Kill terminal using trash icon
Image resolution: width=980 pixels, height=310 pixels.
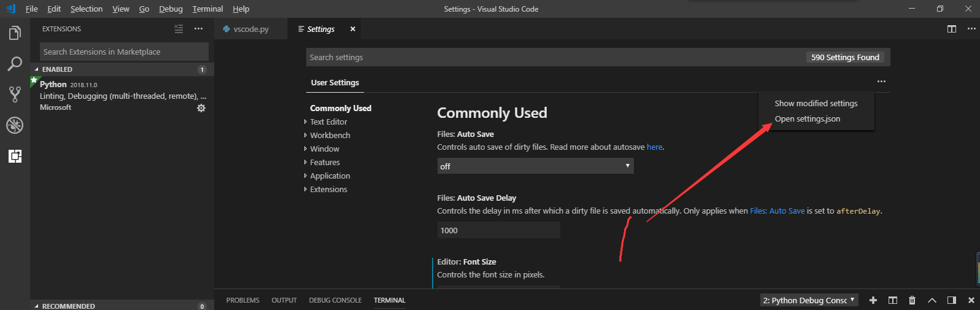click(912, 300)
